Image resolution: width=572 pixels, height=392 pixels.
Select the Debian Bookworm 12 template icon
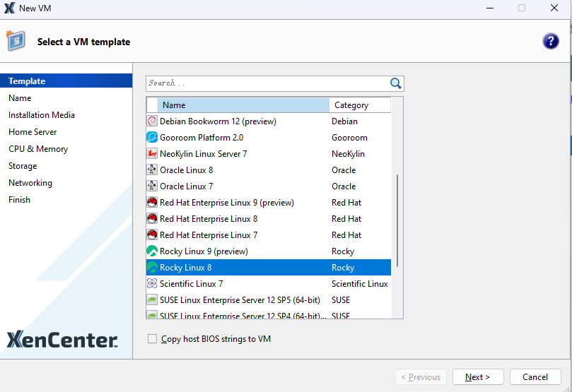click(x=152, y=121)
